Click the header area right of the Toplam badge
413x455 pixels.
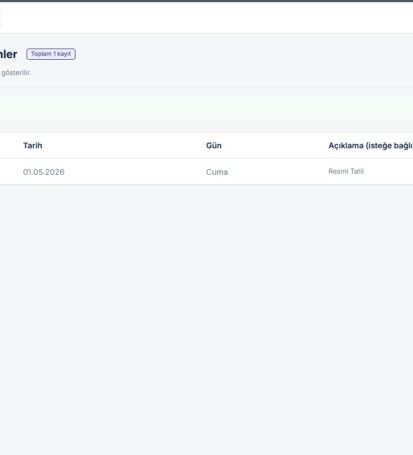(x=243, y=54)
